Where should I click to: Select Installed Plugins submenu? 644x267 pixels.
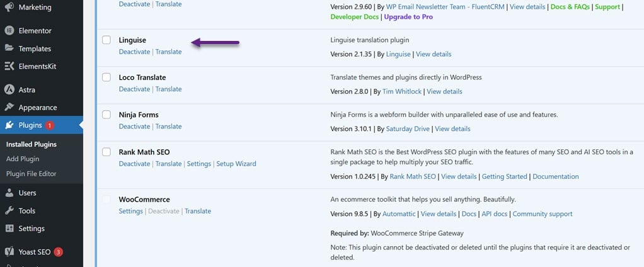point(32,144)
